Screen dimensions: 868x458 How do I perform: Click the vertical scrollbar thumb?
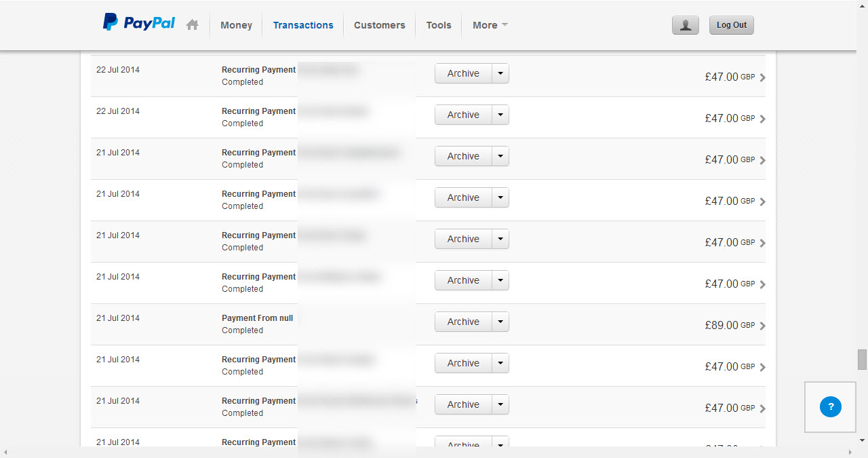(862, 360)
